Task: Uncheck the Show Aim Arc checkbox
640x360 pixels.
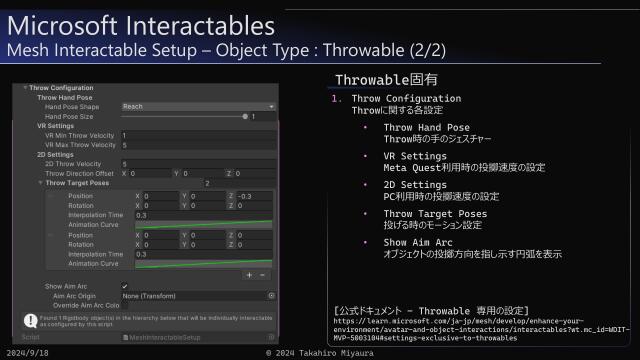Action: point(124,286)
